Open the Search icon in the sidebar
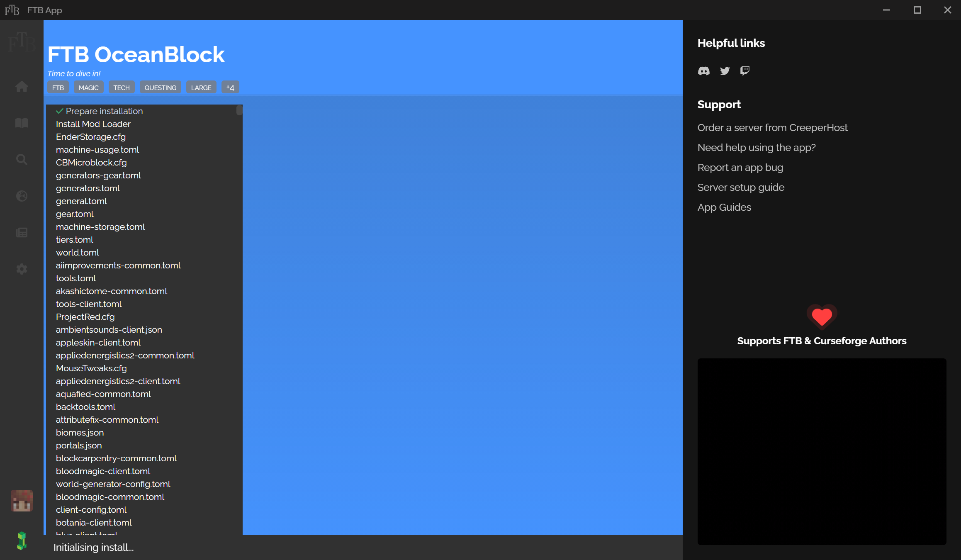Image resolution: width=961 pixels, height=560 pixels. [x=21, y=159]
